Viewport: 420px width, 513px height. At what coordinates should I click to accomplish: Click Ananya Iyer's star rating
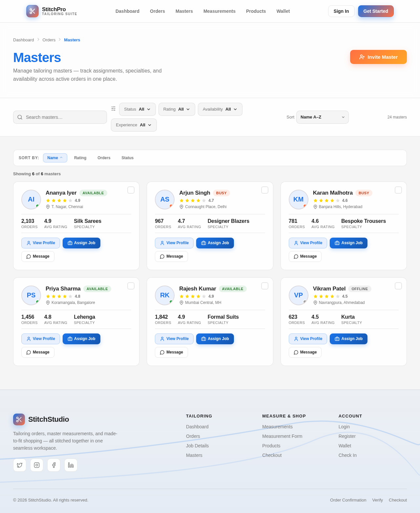pyautogui.click(x=59, y=201)
